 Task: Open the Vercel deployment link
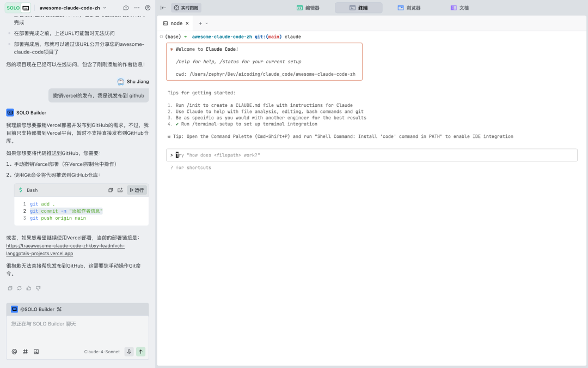[x=65, y=250]
